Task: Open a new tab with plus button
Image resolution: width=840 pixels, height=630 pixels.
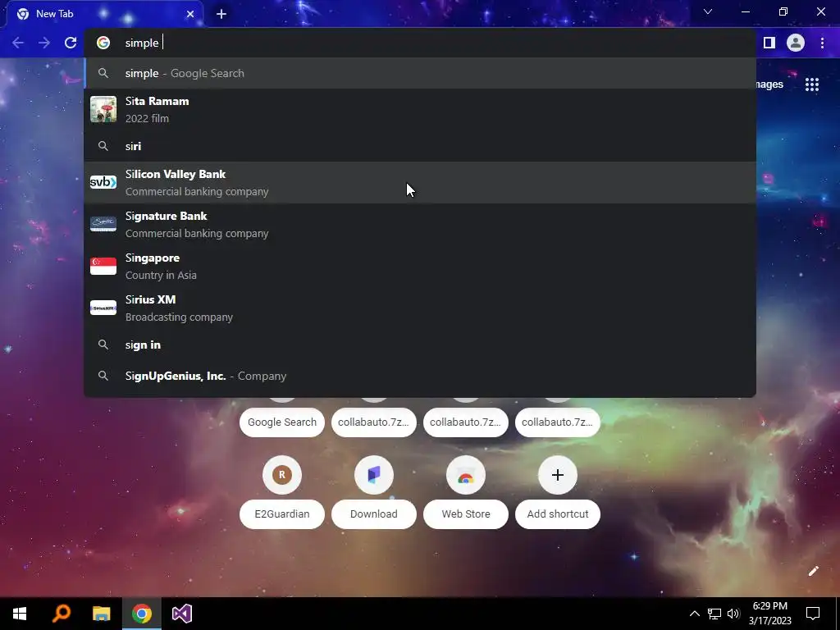Action: (221, 14)
